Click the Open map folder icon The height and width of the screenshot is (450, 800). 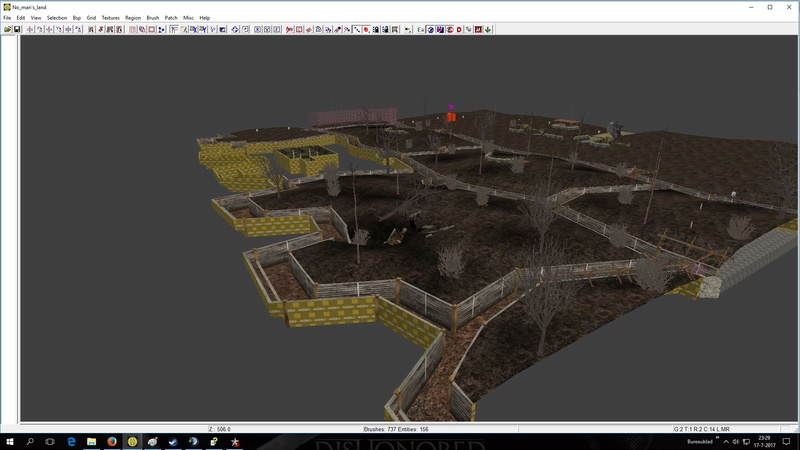(x=7, y=29)
